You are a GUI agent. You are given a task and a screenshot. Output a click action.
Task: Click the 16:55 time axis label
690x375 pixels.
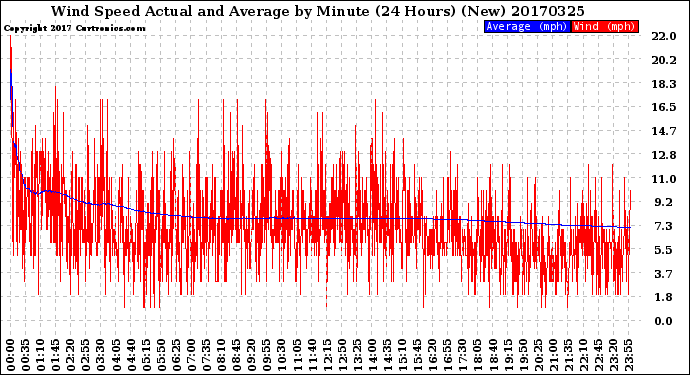[447, 355]
